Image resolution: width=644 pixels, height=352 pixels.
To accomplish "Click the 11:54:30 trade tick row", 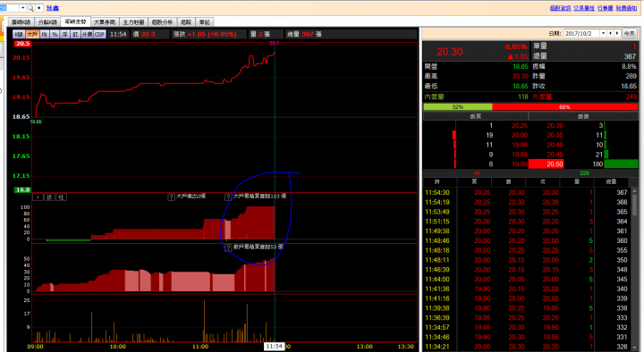I will click(526, 192).
